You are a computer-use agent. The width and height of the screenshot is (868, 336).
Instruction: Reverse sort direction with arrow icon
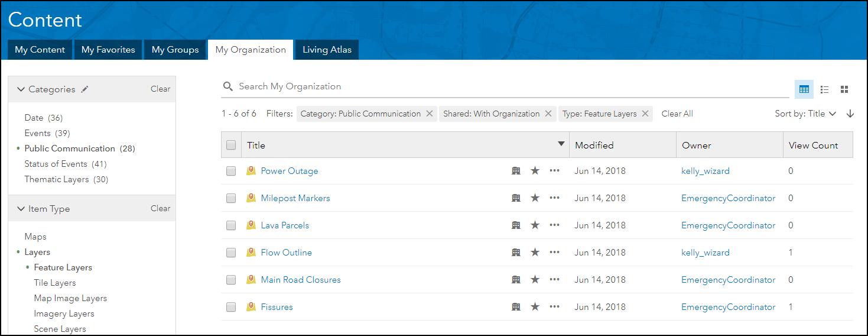click(850, 114)
